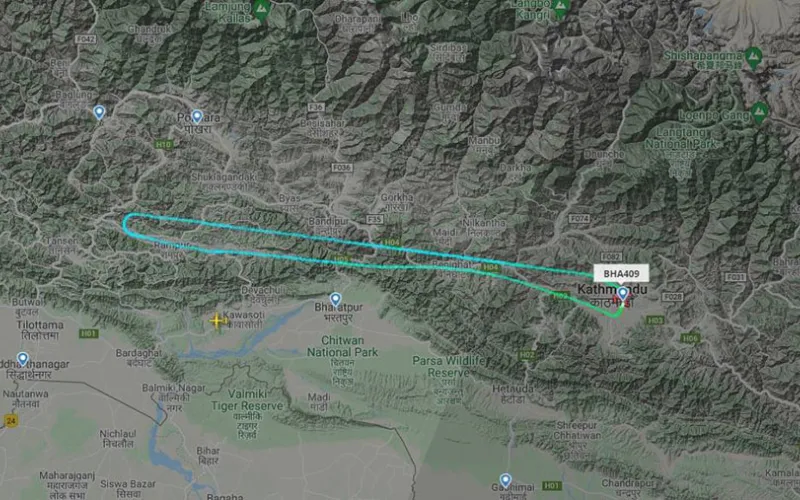Viewport: 800px width, 500px height.
Task: Select the airport pin near Gadhimai
Action: pyautogui.click(x=505, y=480)
